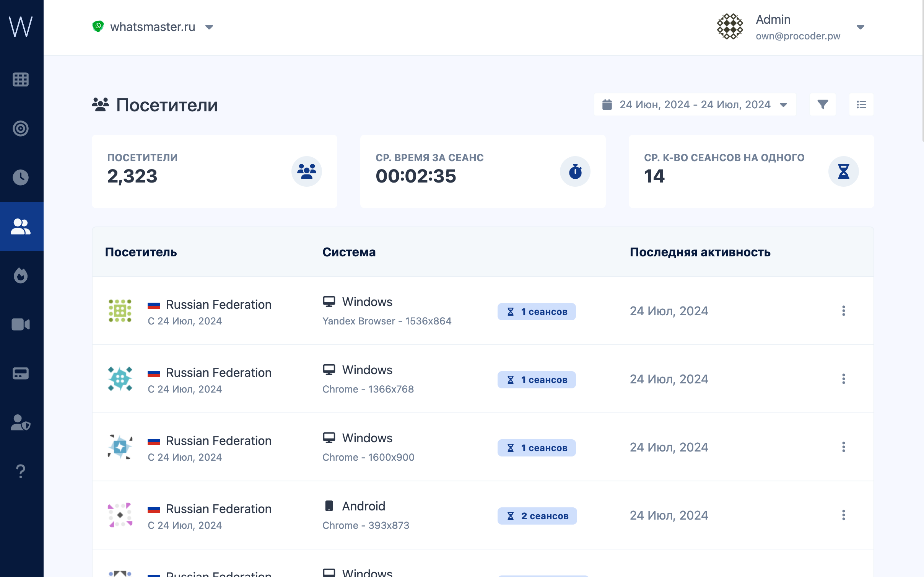Open the three-dot menu for Yandex Browser visitor

(843, 311)
